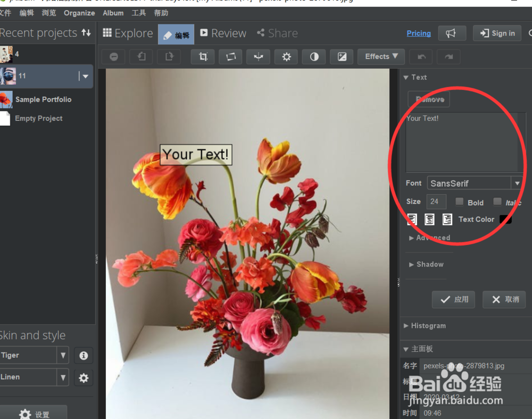Open the 编辑 menu
The width and height of the screenshot is (532, 419).
tap(27, 13)
